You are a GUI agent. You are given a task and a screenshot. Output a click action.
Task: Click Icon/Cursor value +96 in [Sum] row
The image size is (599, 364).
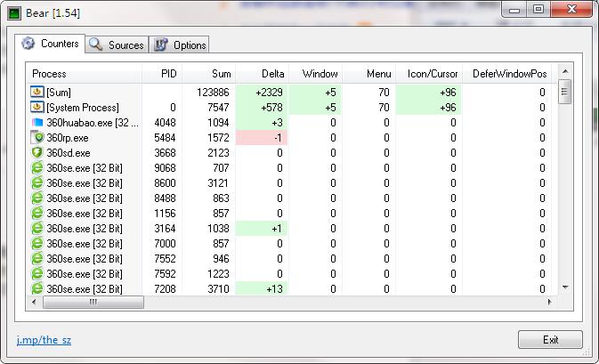click(448, 93)
